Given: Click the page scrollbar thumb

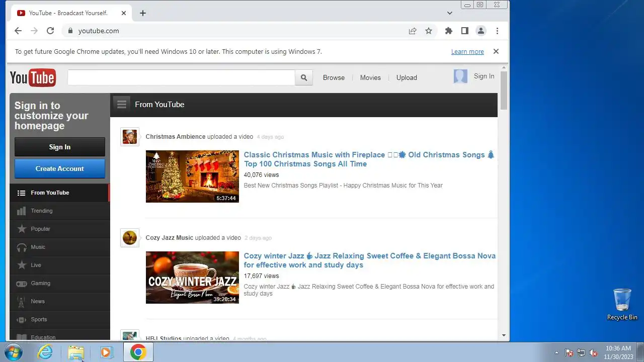Looking at the screenshot, I should click(504, 90).
